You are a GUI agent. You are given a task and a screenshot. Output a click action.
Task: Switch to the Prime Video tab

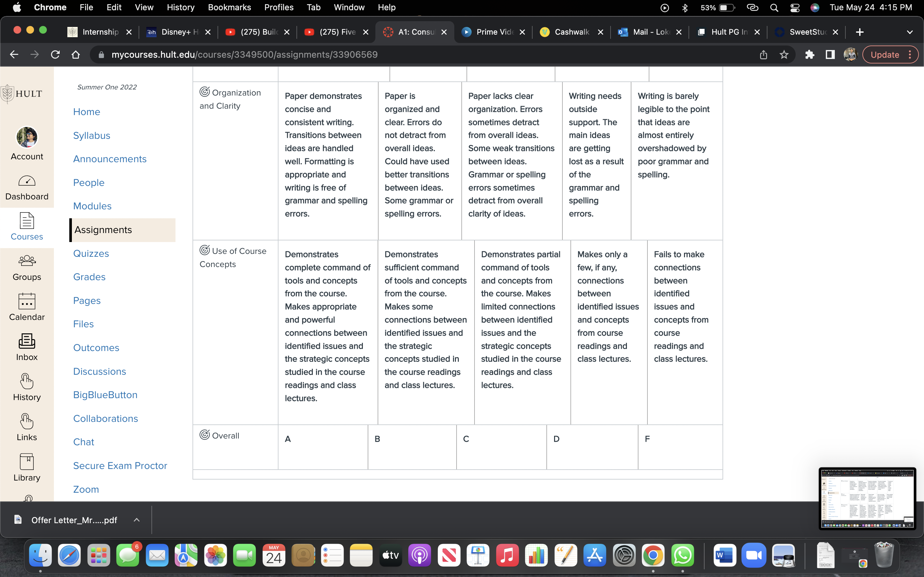pyautogui.click(x=493, y=32)
